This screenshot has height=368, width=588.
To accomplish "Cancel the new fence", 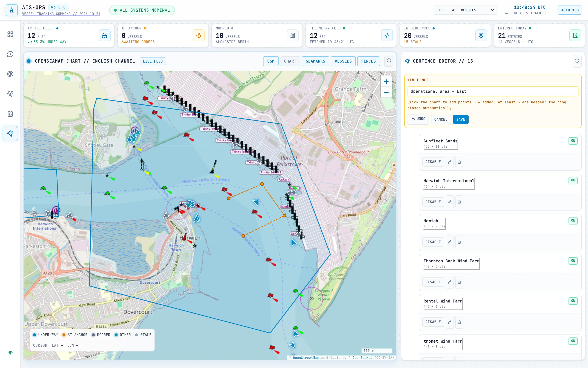I will coord(441,119).
